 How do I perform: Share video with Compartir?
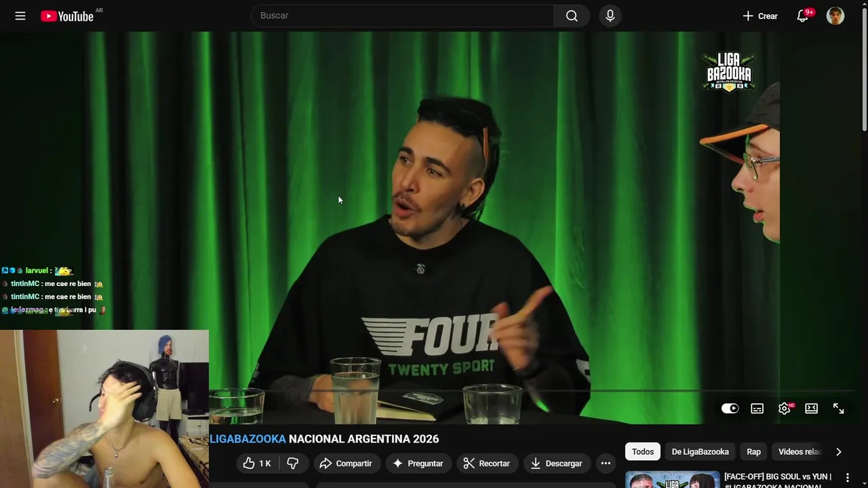346,463
